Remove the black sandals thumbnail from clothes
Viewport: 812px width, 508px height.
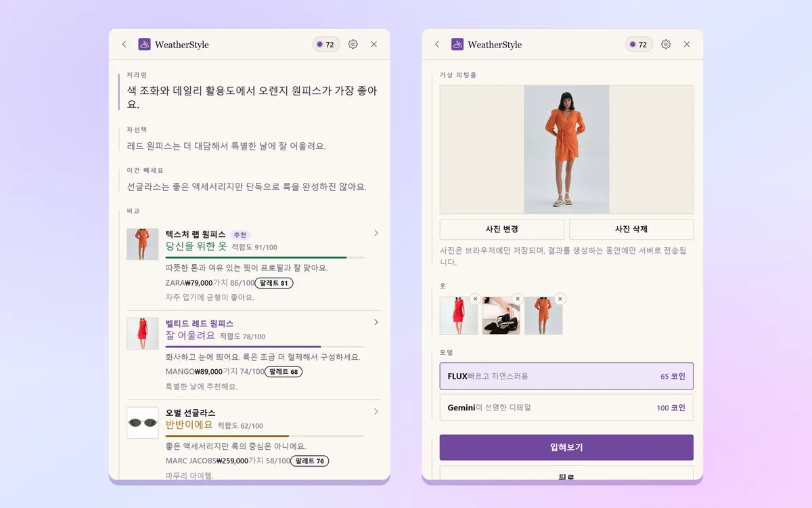(518, 299)
